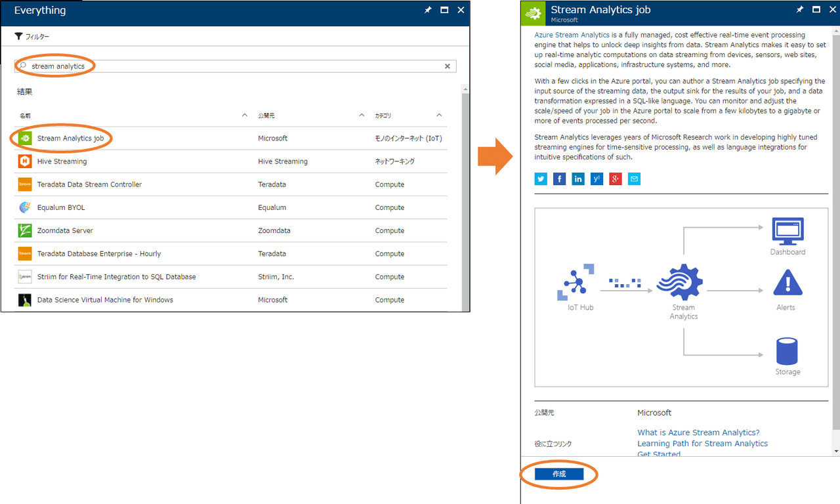Share on Facebook icon
This screenshot has width=840, height=504.
point(559,178)
